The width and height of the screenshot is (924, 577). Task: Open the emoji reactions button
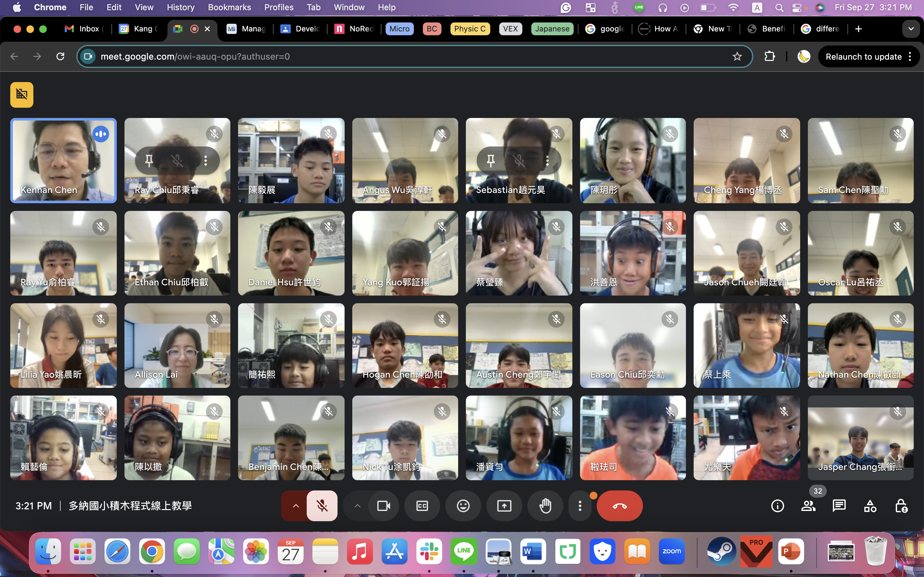(463, 506)
